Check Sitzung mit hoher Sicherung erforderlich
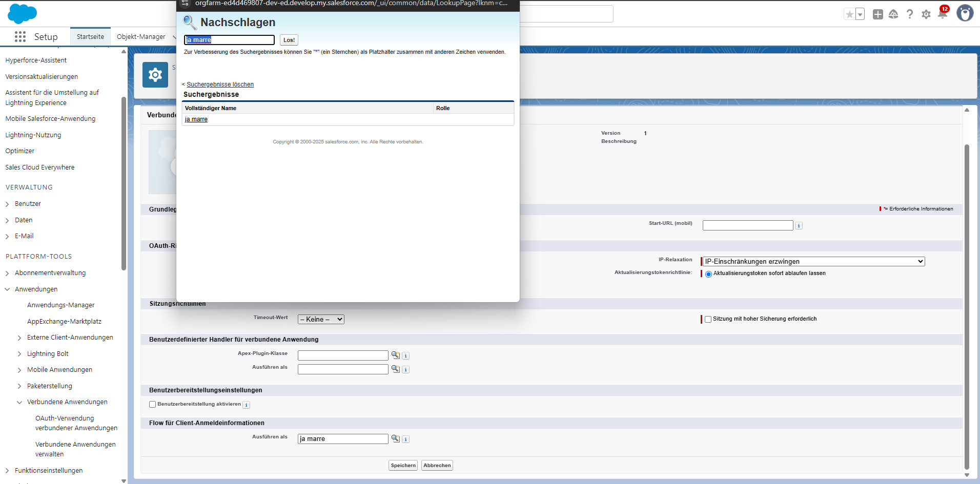 (708, 319)
